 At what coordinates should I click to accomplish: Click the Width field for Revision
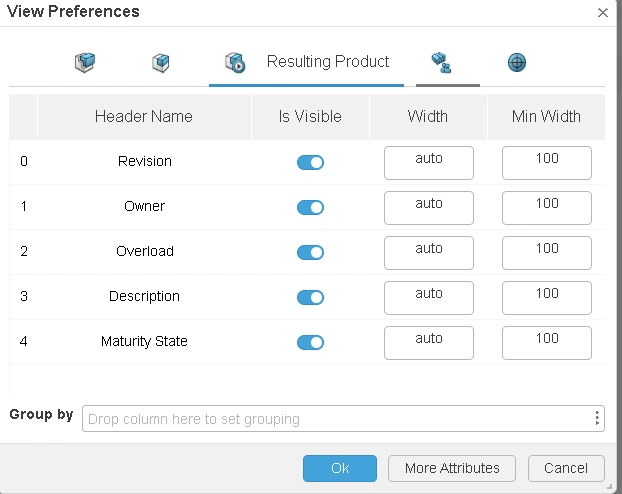[x=428, y=162]
